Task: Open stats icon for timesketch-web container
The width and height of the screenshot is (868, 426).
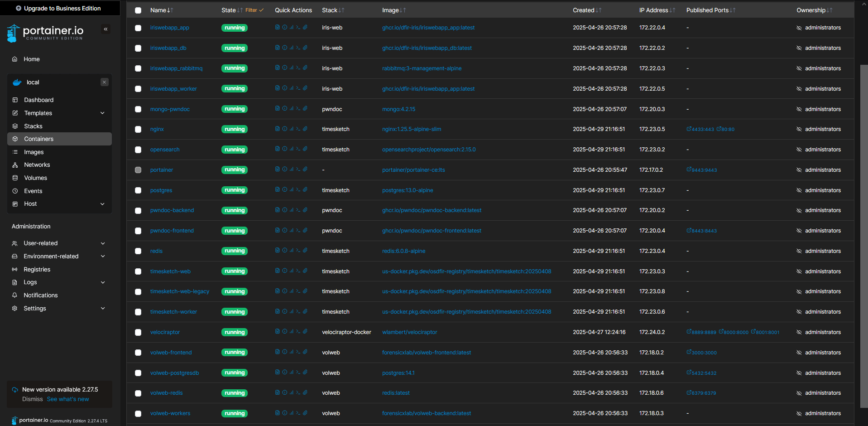Action: (x=291, y=271)
